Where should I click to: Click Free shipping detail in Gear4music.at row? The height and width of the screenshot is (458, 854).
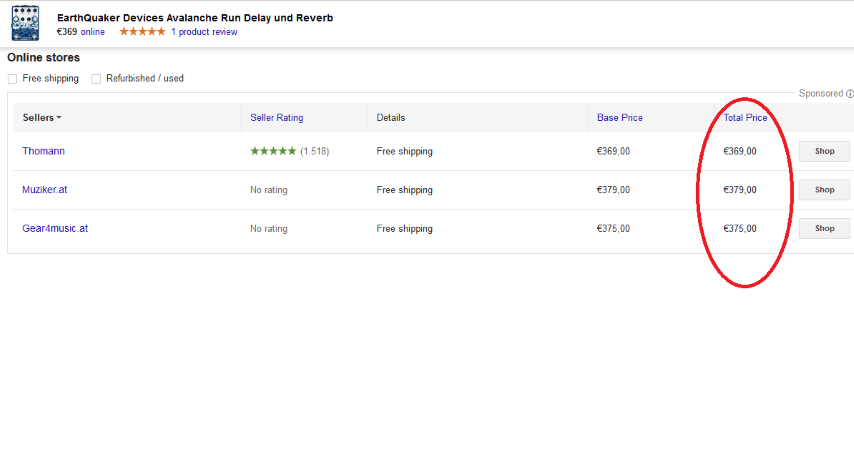405,229
